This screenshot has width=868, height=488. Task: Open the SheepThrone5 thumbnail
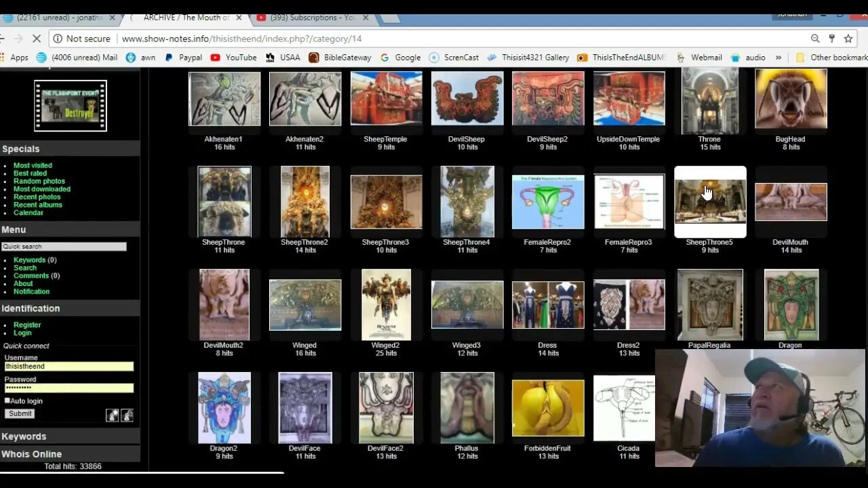710,202
